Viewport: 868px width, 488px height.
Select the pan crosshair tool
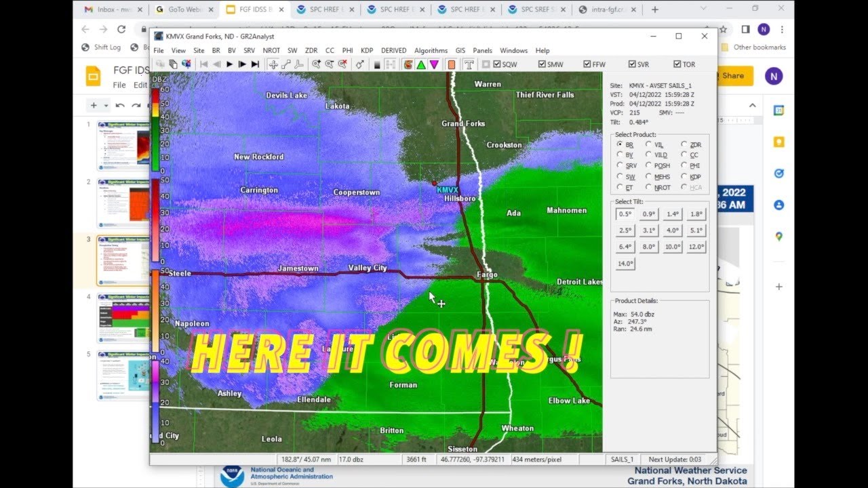(x=273, y=64)
